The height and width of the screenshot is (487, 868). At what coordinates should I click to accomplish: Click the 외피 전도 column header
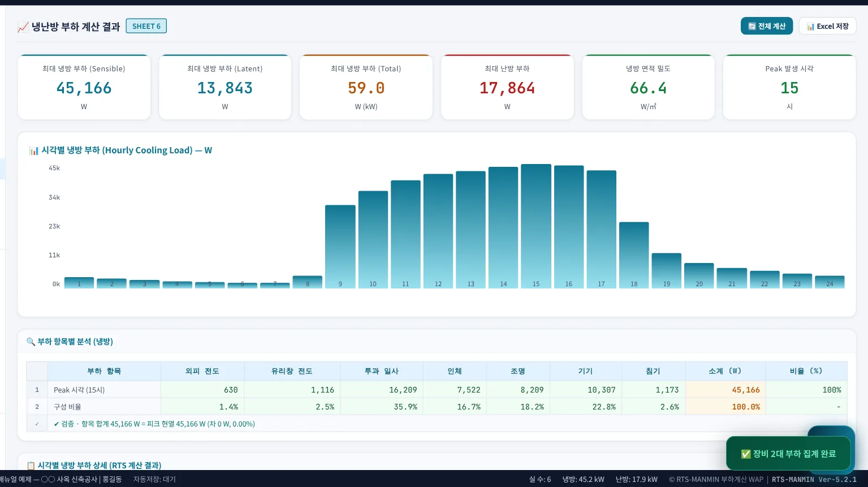[202, 371]
